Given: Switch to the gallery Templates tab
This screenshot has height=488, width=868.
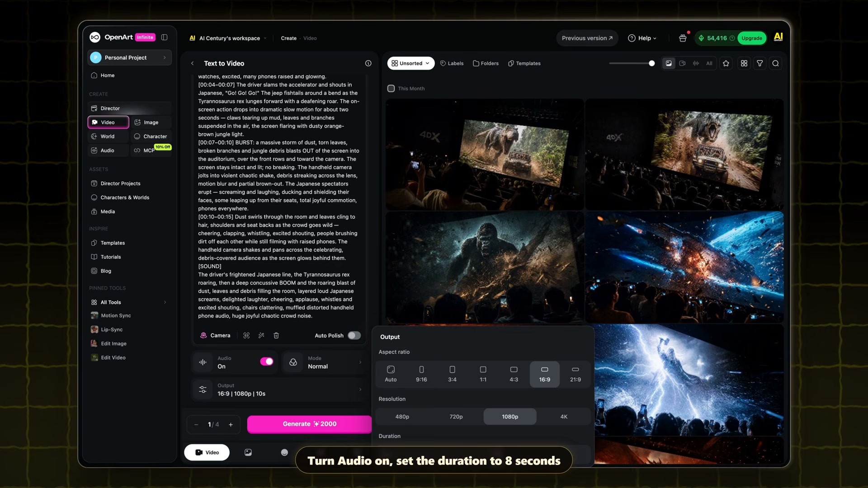Looking at the screenshot, I should tap(524, 63).
